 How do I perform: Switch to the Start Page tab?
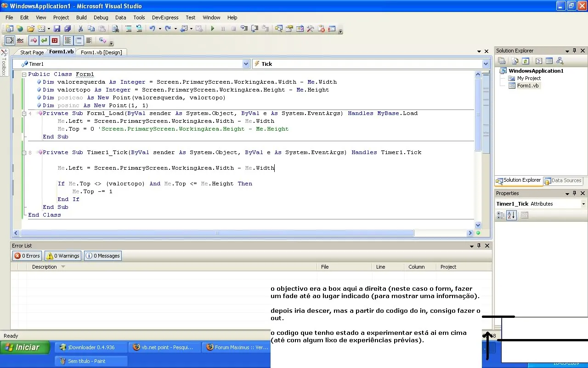[32, 52]
